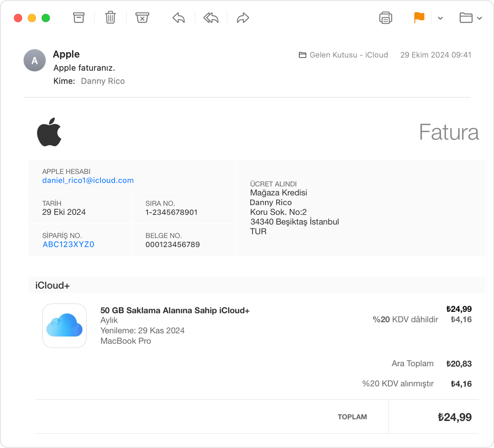The height and width of the screenshot is (448, 494).
Task: Open flag color dropdown chevron
Action: [440, 18]
